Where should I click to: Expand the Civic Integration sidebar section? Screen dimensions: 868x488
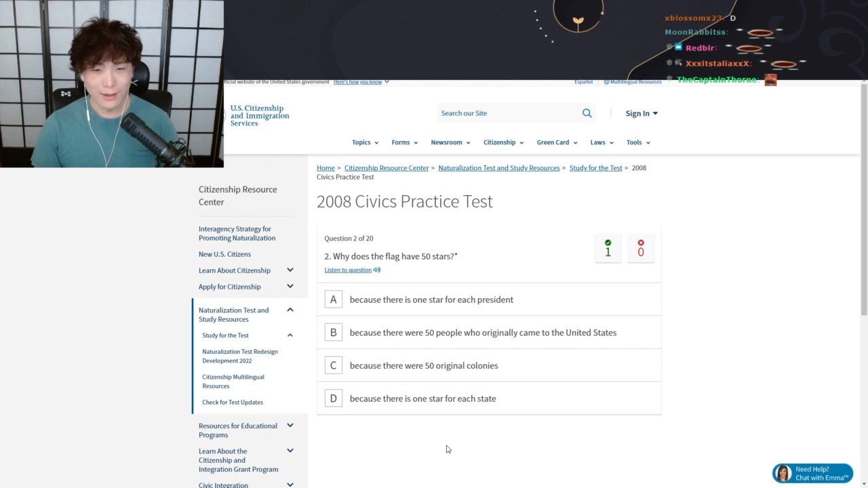click(290, 485)
